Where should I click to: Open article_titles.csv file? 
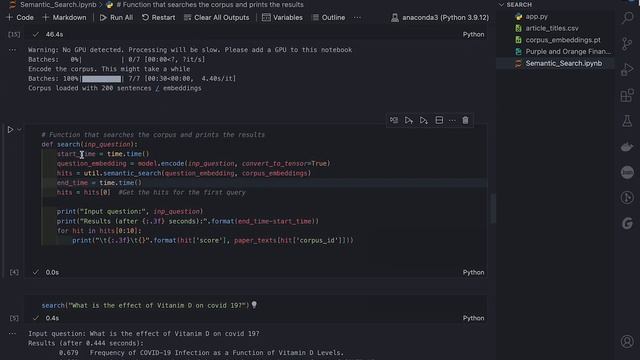[551, 28]
